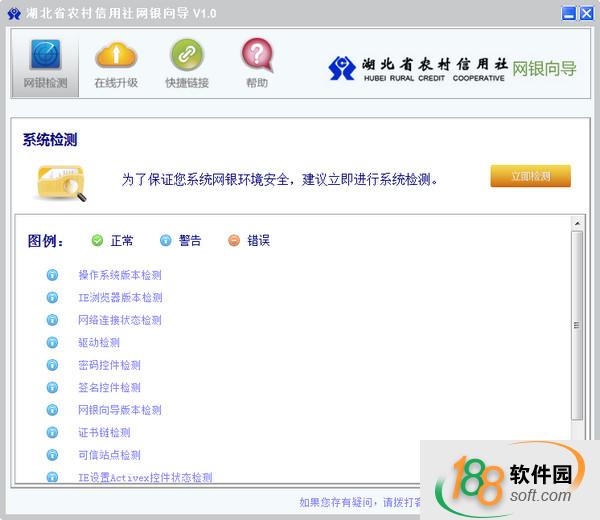Select the 可信站点检测 item

[x=109, y=455]
